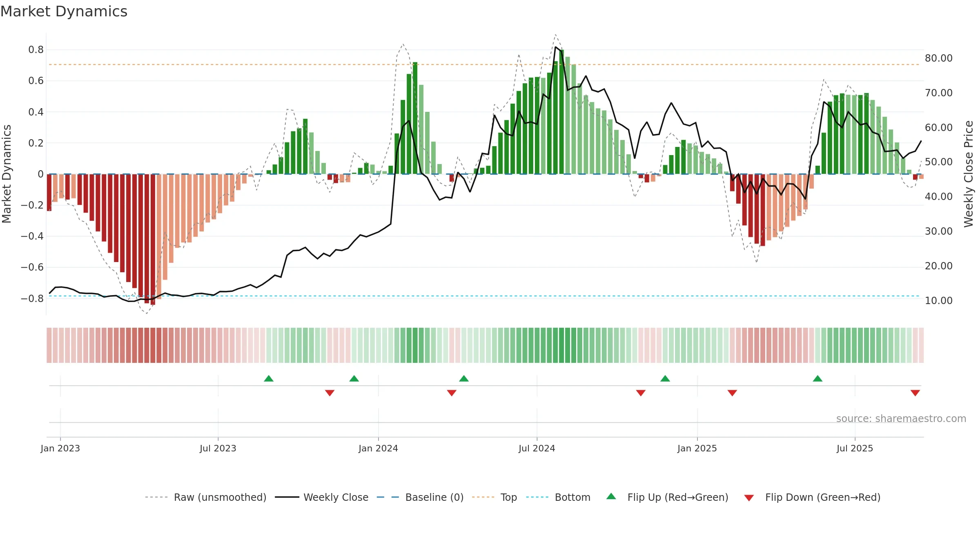Select the green flip-up marker near Nov 2024
This screenshot has width=980, height=551.
665,378
